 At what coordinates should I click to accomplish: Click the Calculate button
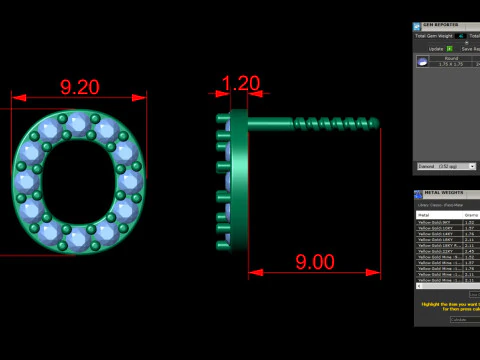pos(465,319)
